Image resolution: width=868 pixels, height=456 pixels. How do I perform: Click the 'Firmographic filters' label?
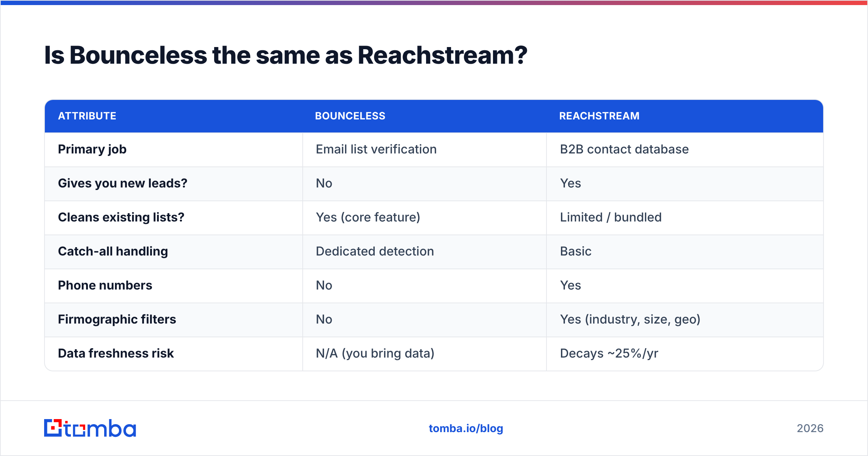(117, 320)
